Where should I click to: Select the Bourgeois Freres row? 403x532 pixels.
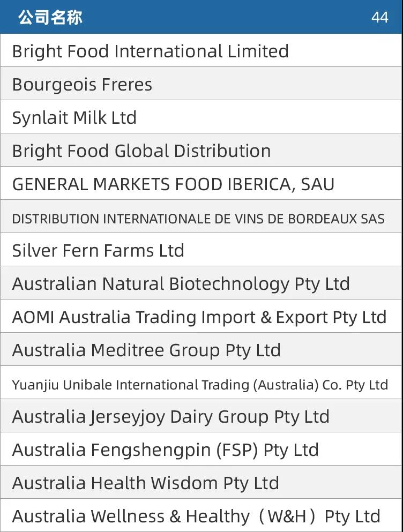[202, 84]
